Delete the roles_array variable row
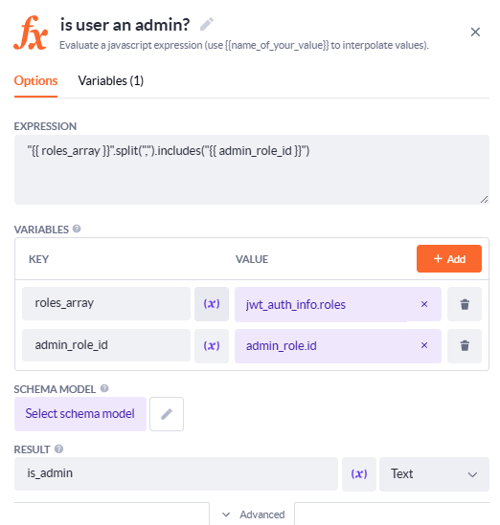 coord(465,304)
